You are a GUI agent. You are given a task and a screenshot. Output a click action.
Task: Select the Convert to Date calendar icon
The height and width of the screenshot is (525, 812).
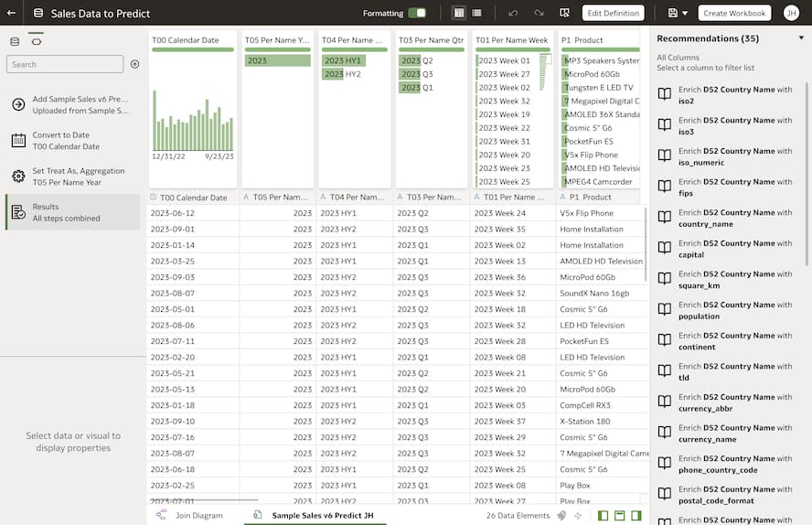coord(17,141)
